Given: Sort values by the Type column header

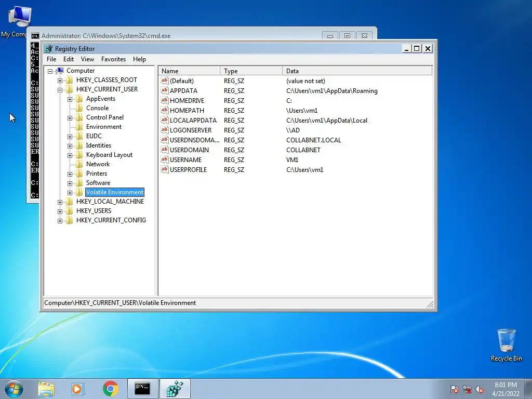Looking at the screenshot, I should (251, 71).
